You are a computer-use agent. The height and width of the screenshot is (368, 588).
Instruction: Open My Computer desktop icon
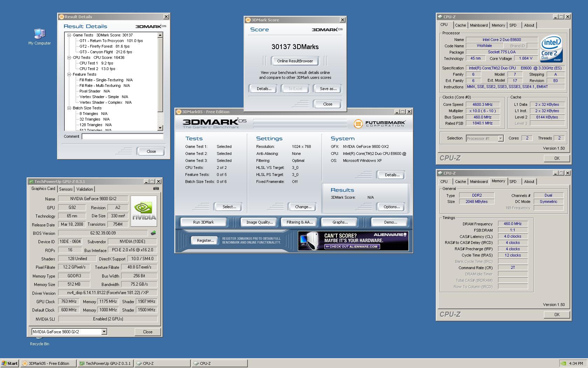40,37
